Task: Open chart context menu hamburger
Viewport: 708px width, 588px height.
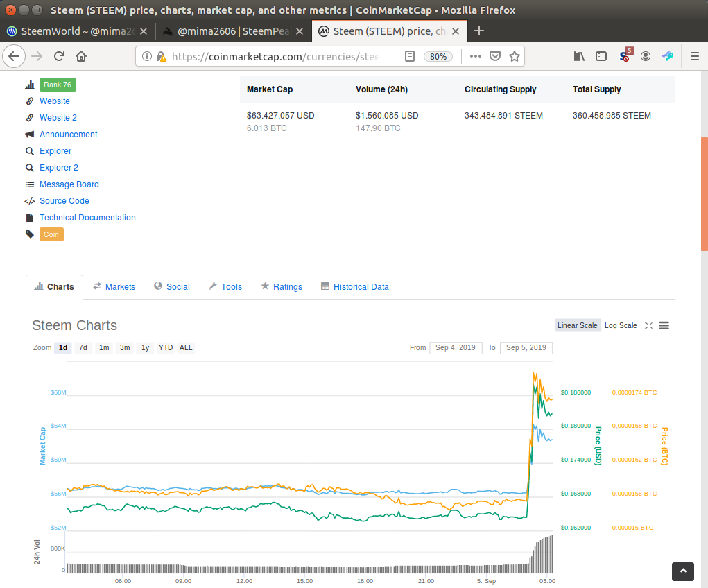Action: pos(664,325)
